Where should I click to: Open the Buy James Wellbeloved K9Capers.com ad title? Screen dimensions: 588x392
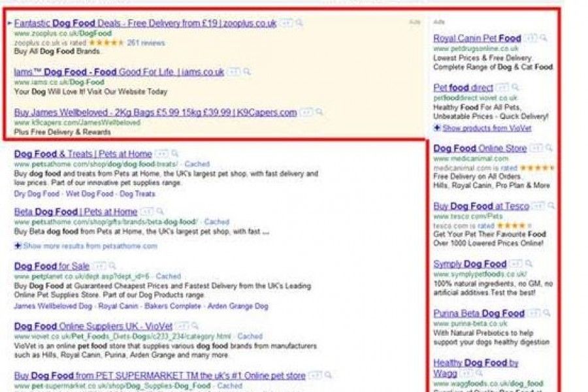point(155,112)
